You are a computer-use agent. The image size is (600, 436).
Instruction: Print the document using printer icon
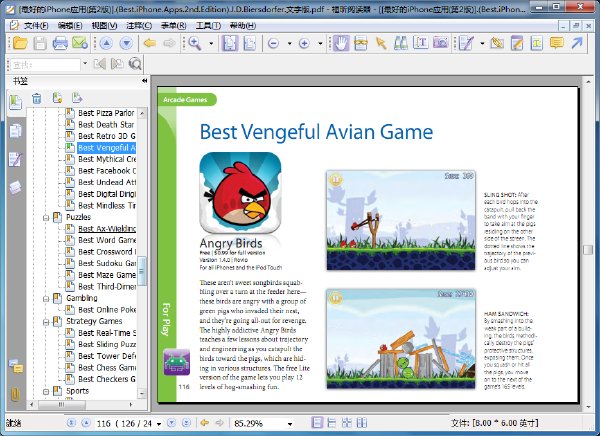(60, 43)
